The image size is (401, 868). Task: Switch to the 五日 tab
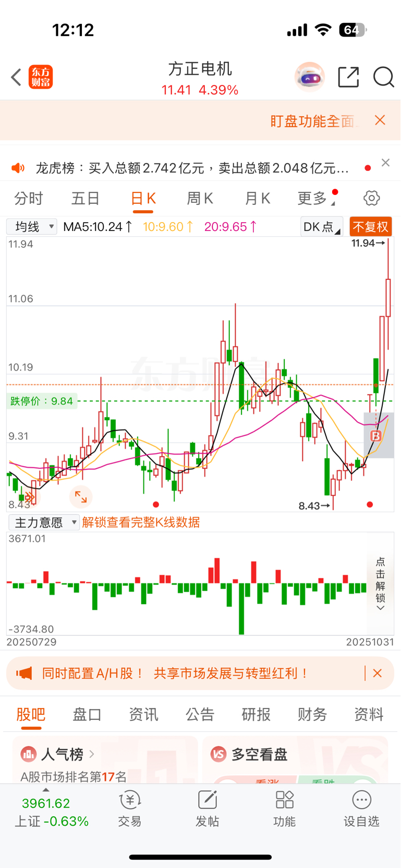coord(86,199)
